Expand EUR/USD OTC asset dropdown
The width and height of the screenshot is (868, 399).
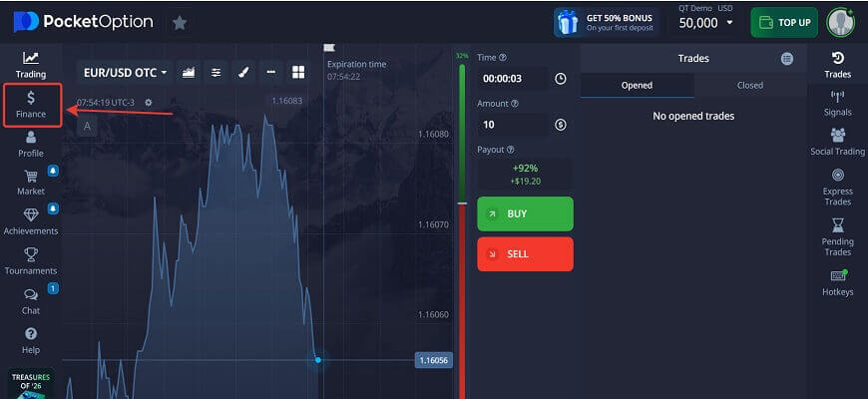coord(125,73)
